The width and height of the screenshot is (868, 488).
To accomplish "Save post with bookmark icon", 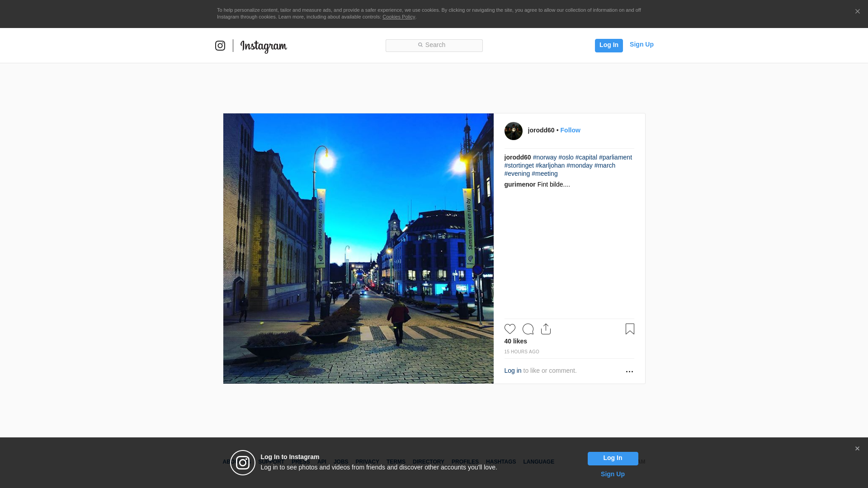I will [630, 329].
